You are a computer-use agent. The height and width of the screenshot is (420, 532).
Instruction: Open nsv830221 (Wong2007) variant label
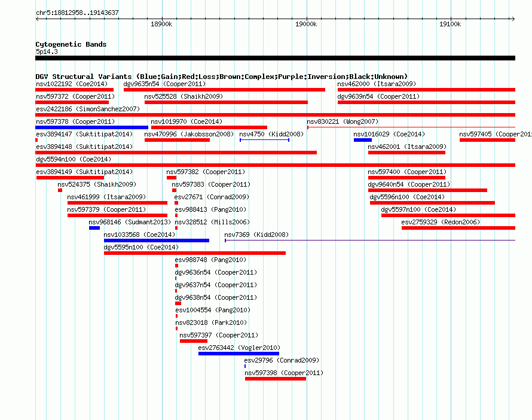343,121
